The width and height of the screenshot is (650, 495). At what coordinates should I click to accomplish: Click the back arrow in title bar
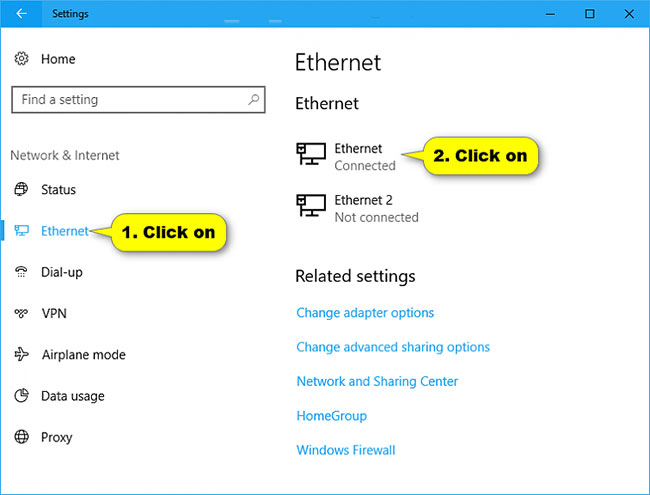(21, 14)
